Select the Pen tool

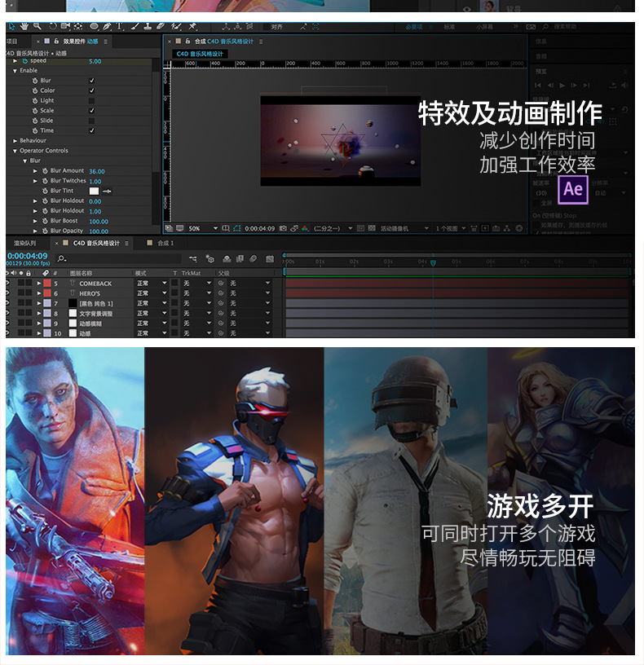click(x=107, y=26)
